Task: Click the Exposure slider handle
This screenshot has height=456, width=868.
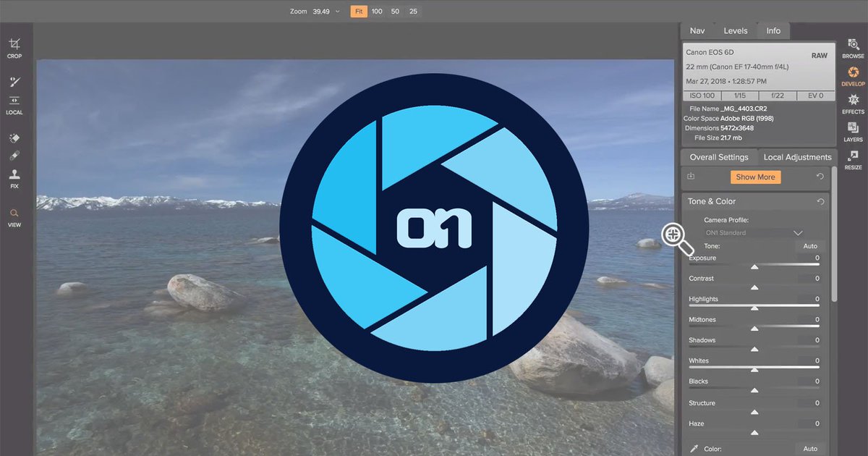Action: [x=754, y=267]
